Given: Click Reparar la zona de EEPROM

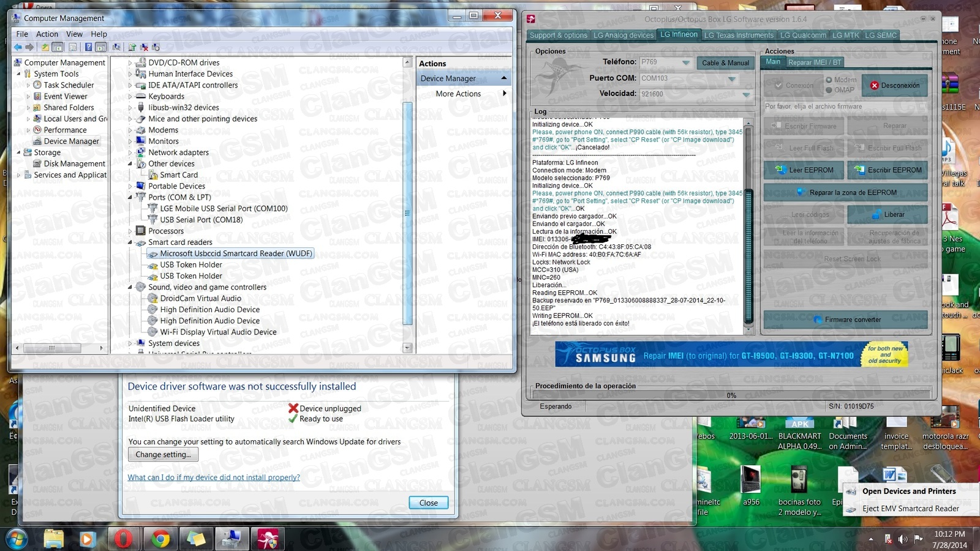Looking at the screenshot, I should (845, 192).
